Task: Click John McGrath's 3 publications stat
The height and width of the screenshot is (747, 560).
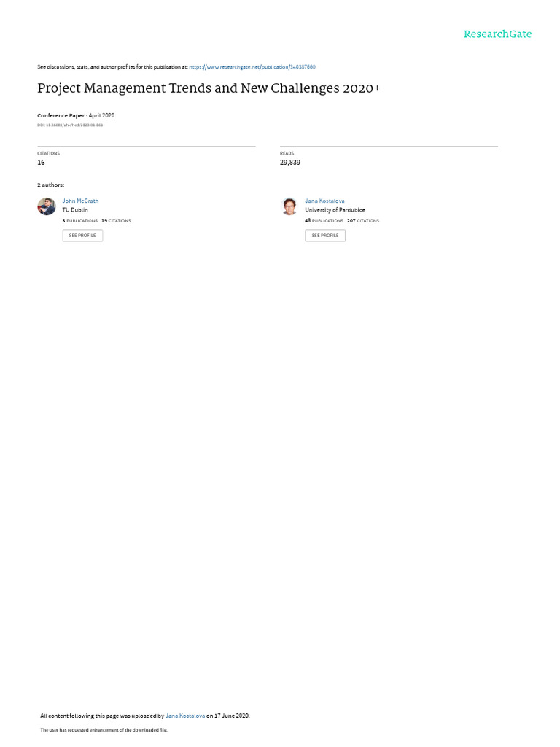Action: (80, 221)
